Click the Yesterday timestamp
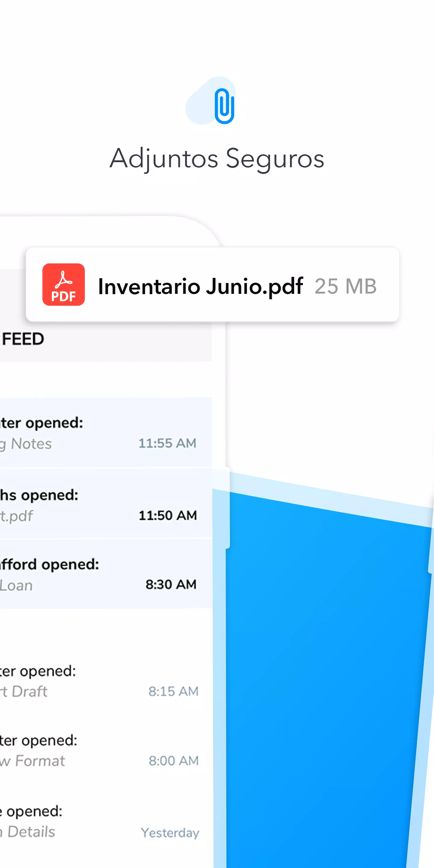Image resolution: width=434 pixels, height=868 pixels. (x=170, y=833)
